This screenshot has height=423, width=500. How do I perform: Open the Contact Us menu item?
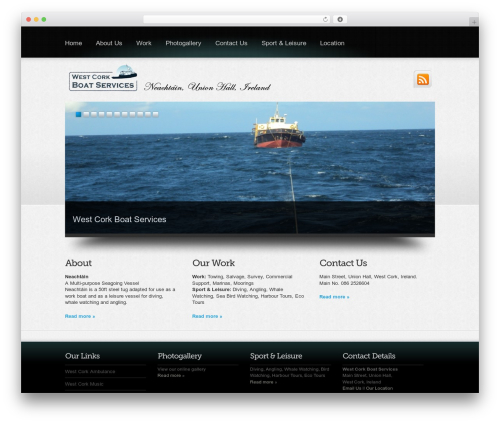point(231,43)
